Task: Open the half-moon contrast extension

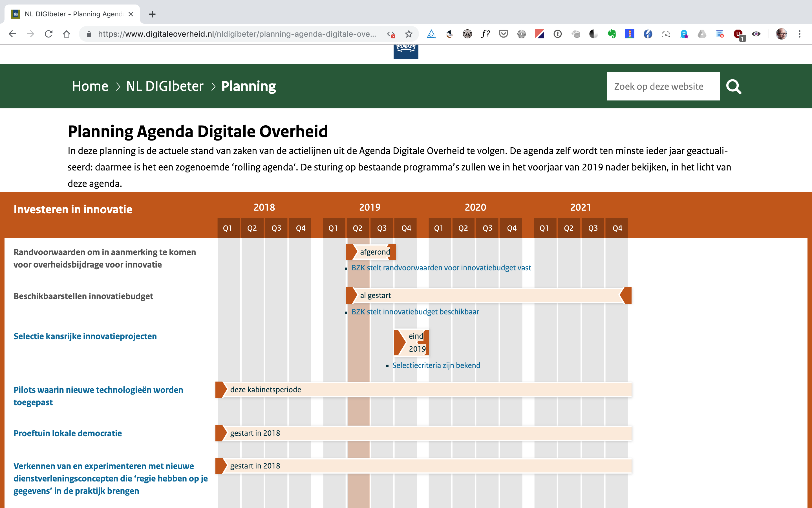Action: [593, 34]
